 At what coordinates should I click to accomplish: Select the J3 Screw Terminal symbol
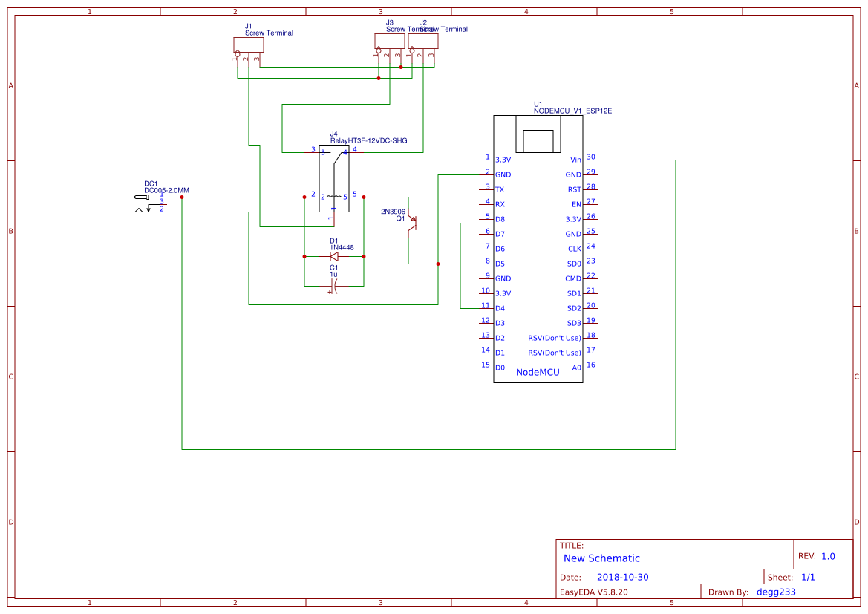pos(388,42)
